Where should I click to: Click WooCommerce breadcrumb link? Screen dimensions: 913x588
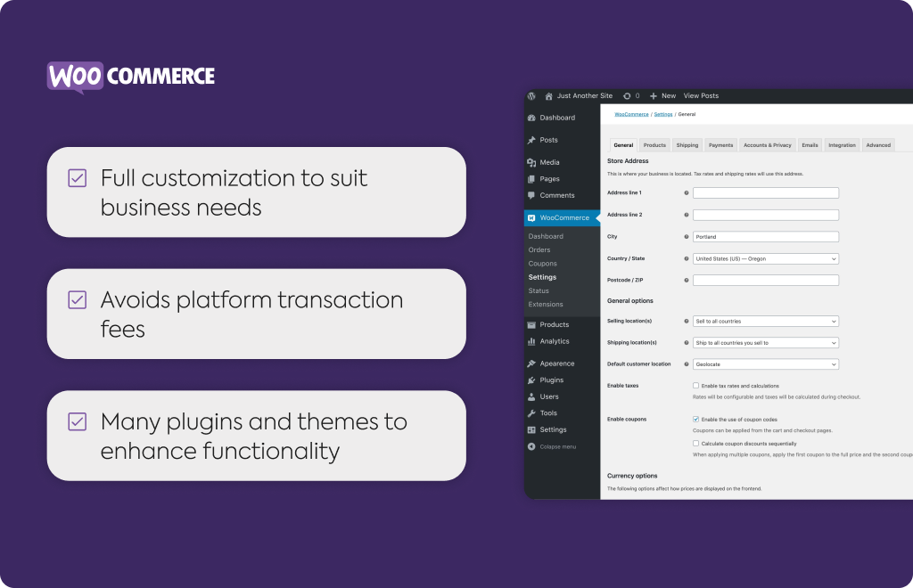pos(632,115)
